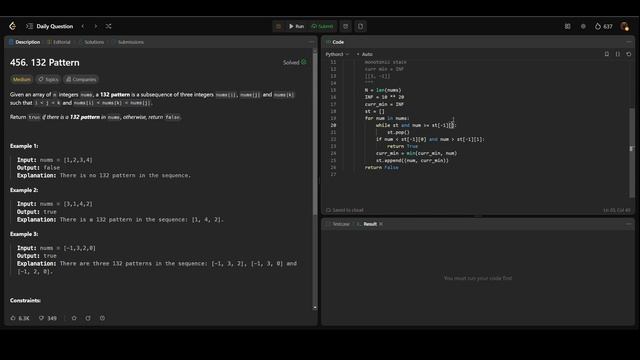The width and height of the screenshot is (640, 360).
Task: Click 'return False' on line 26
Action: (382, 167)
